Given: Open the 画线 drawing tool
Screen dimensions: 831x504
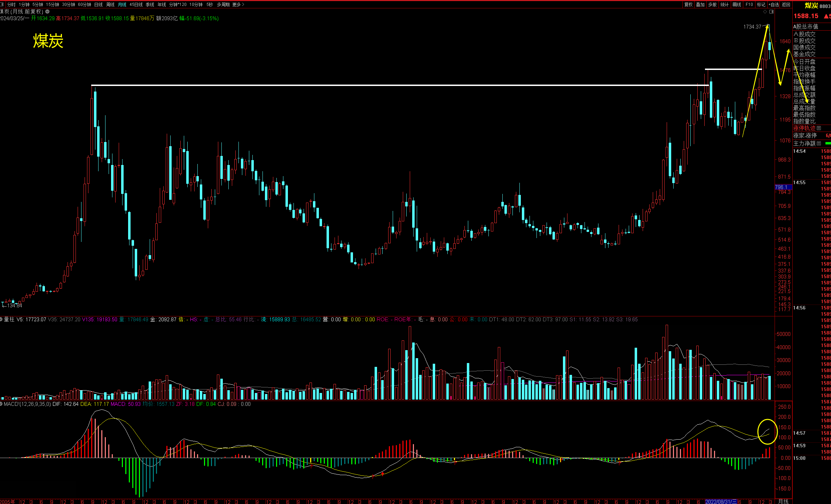Looking at the screenshot, I should (x=737, y=5).
